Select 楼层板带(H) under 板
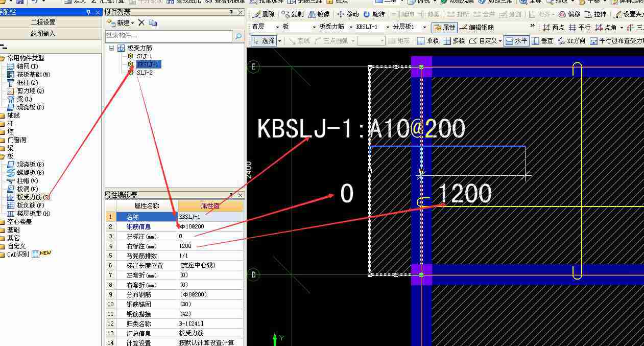The width and height of the screenshot is (644, 346). 29,213
